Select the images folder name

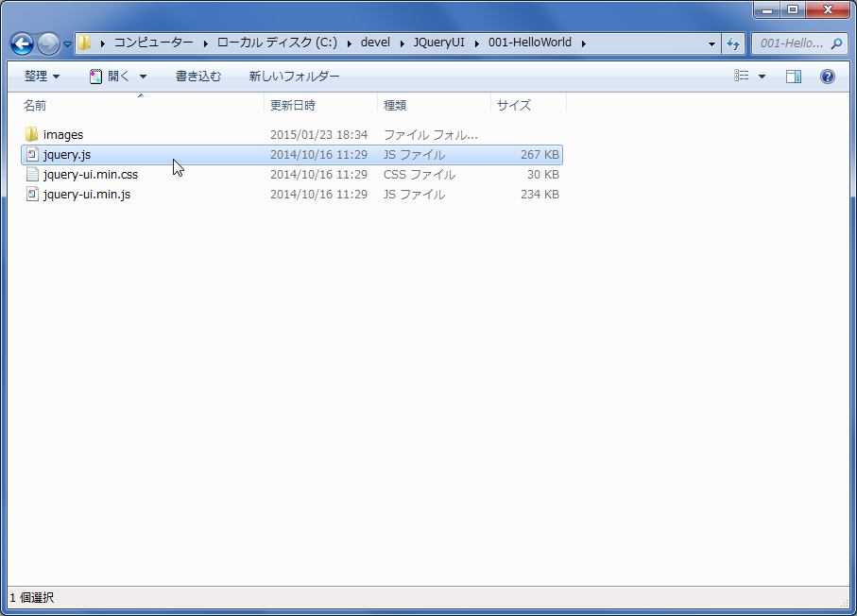pyautogui.click(x=63, y=134)
